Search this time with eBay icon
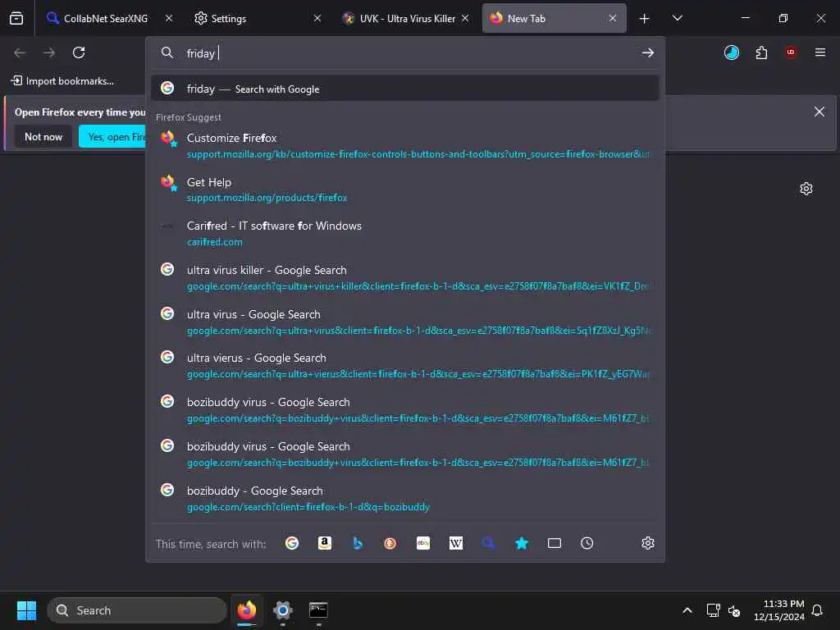The height and width of the screenshot is (630, 840). point(423,543)
